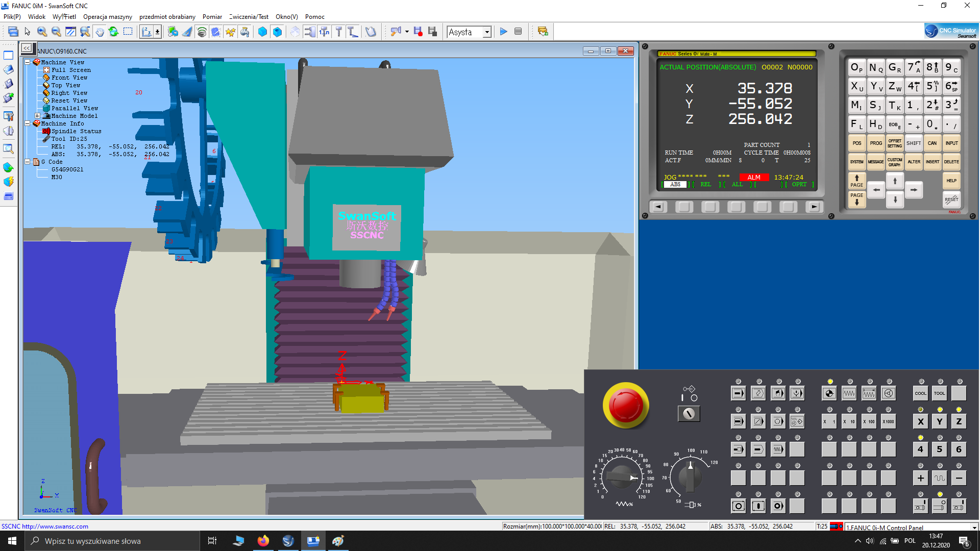
Task: Click the yellow stars toolbar icon
Action: [x=230, y=32]
